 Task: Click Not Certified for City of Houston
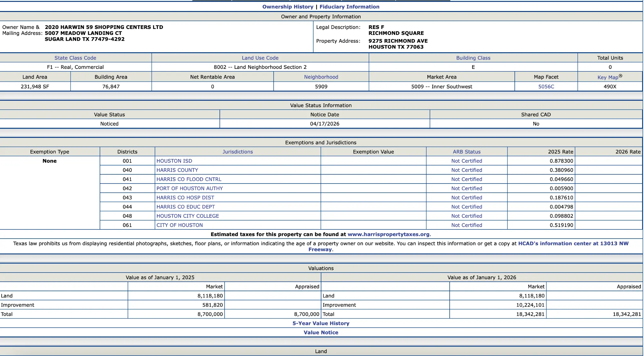(467, 225)
